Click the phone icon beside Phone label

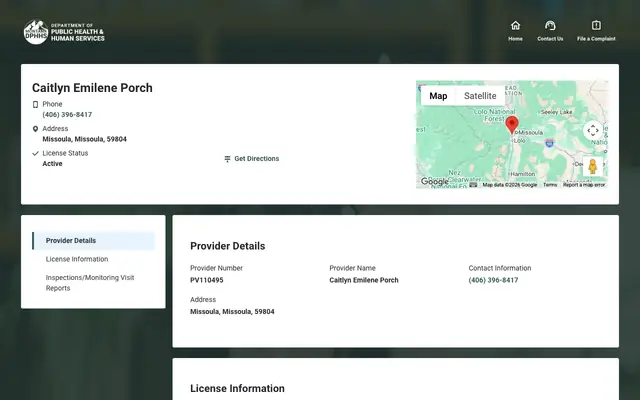click(x=35, y=104)
